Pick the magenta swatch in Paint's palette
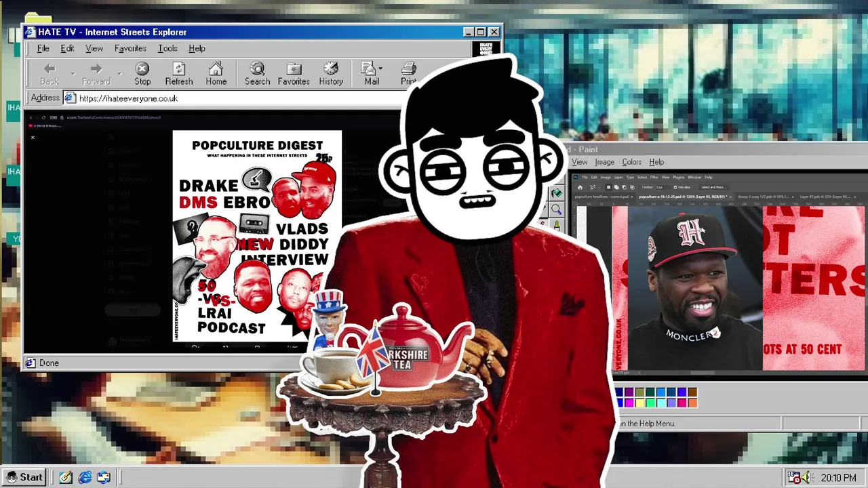Image resolution: width=868 pixels, height=488 pixels. [629, 403]
